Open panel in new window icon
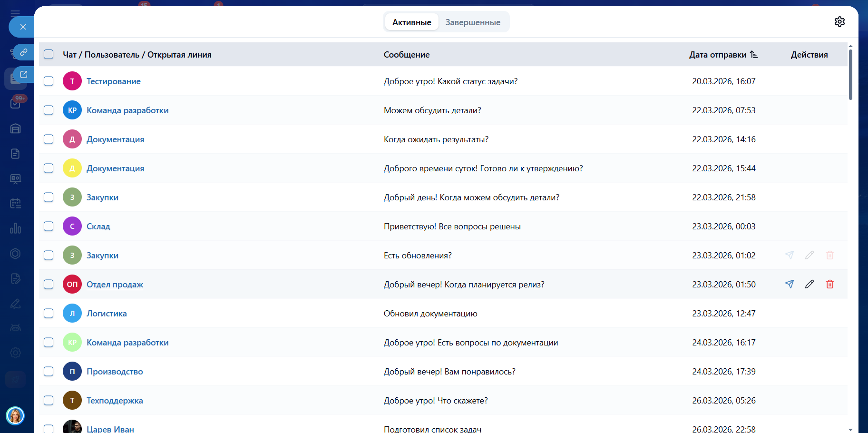The width and height of the screenshot is (868, 433). (x=23, y=74)
